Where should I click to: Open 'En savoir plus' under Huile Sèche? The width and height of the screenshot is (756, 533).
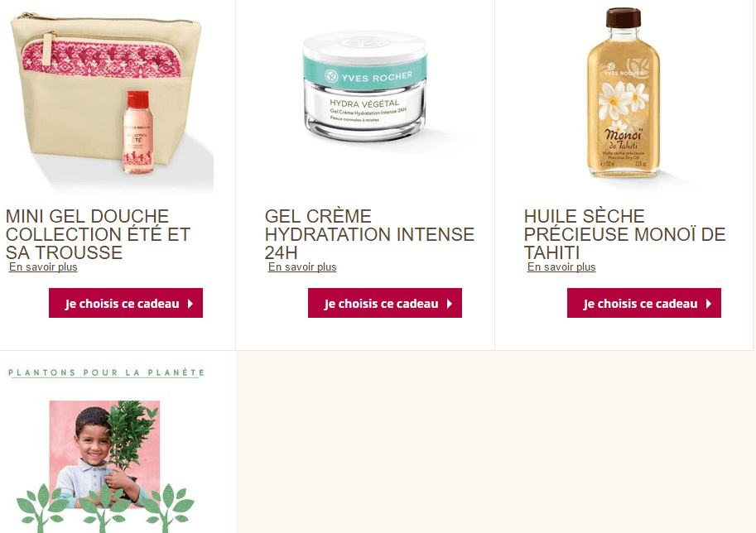click(x=561, y=267)
